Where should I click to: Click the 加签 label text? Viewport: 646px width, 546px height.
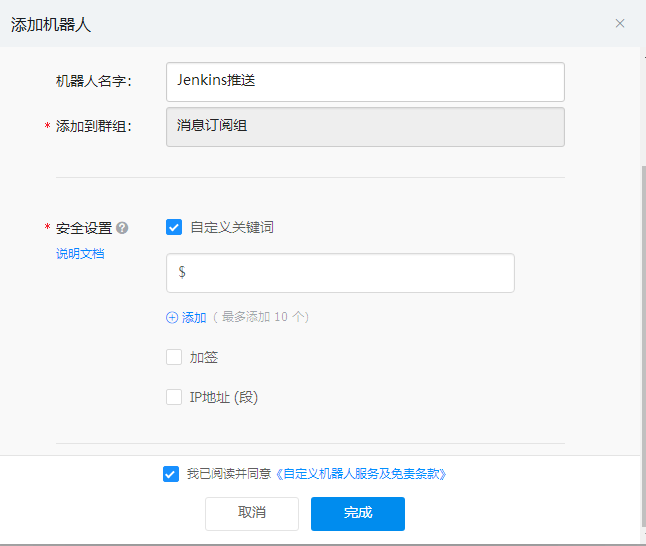[x=204, y=357]
